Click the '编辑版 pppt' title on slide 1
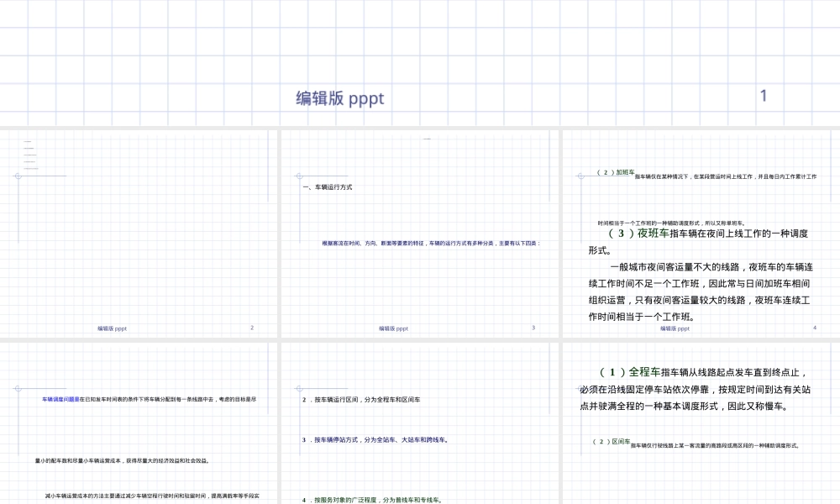This screenshot has width=840, height=504. click(339, 98)
